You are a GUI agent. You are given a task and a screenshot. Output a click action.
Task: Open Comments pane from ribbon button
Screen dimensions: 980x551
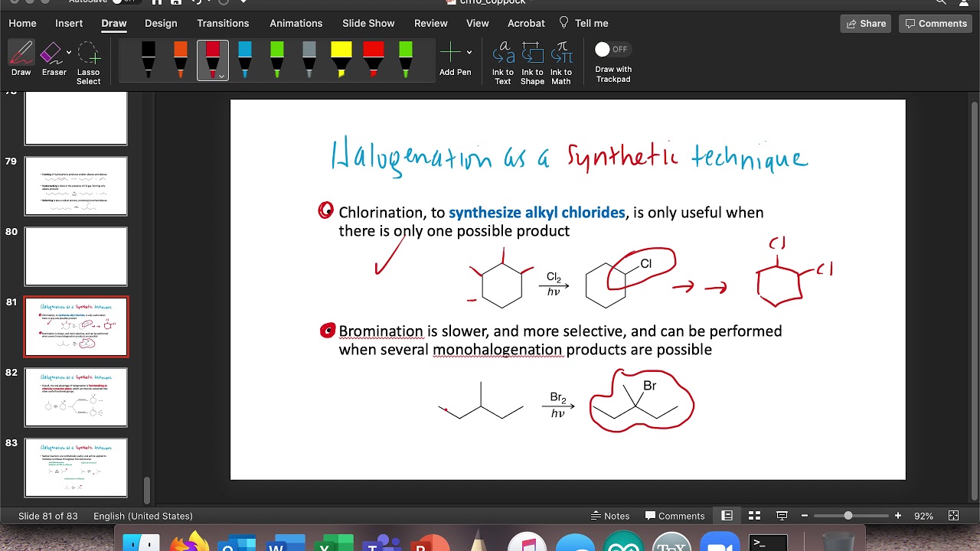click(936, 24)
